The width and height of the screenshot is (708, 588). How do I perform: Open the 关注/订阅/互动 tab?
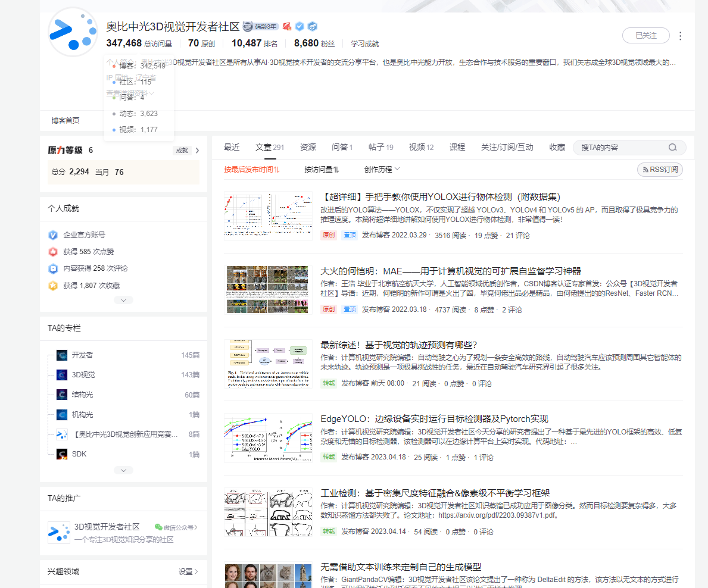click(x=507, y=147)
